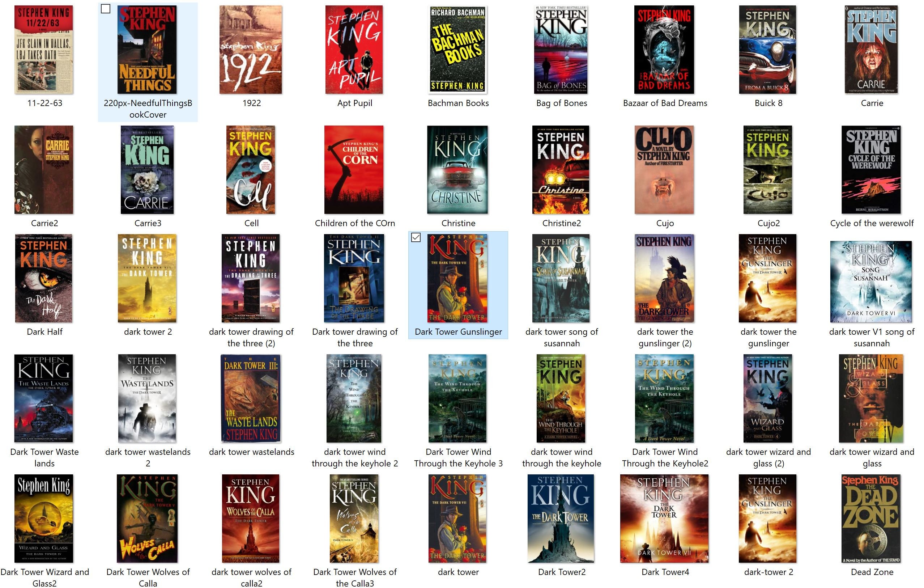
Task: Select the "dark-tower 2" gunslinger thumbnail
Action: (768, 519)
